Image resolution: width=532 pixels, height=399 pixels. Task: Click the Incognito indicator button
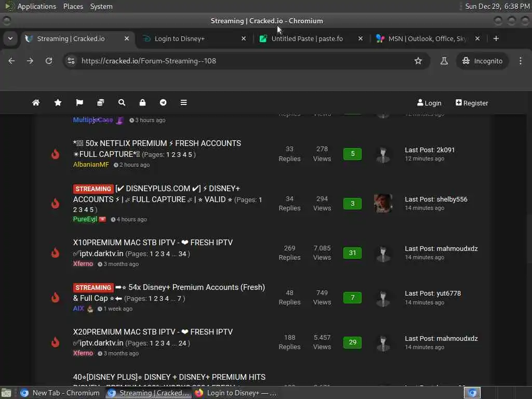coord(482,61)
